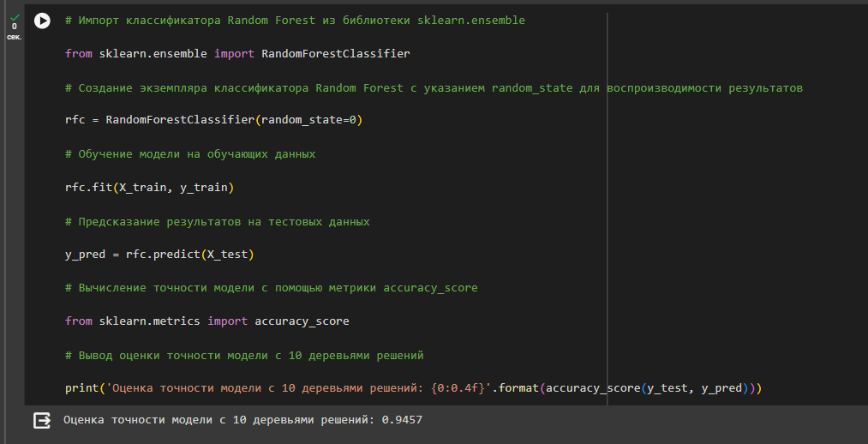Click the comment 'Предсказание результатов на тестовых данных'
Image resolution: width=868 pixels, height=444 pixels.
(x=217, y=221)
